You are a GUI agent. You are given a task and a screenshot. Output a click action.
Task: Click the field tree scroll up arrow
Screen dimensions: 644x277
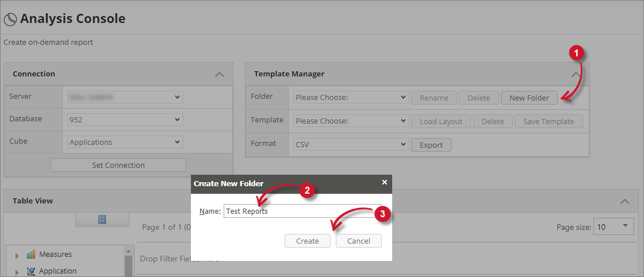(x=129, y=251)
